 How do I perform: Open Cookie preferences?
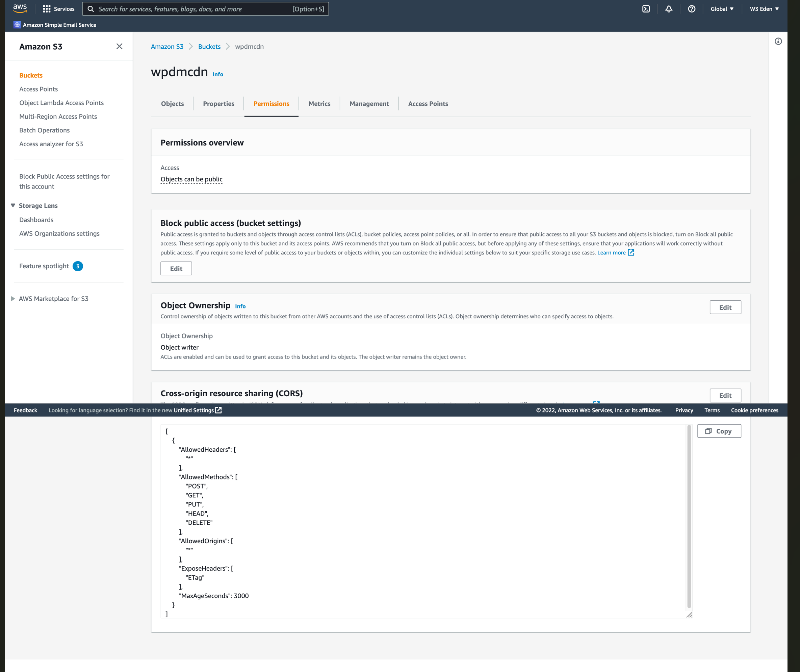754,410
